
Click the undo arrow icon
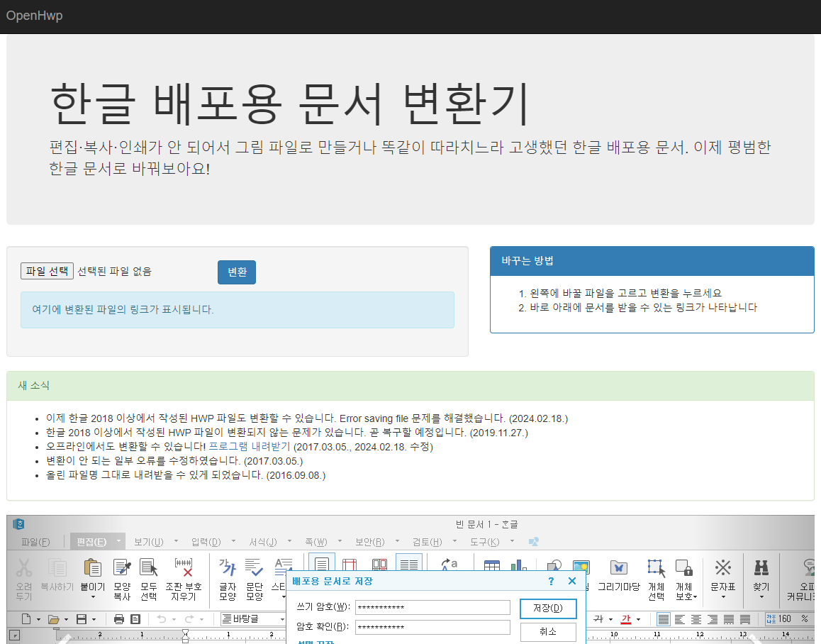coord(162,619)
